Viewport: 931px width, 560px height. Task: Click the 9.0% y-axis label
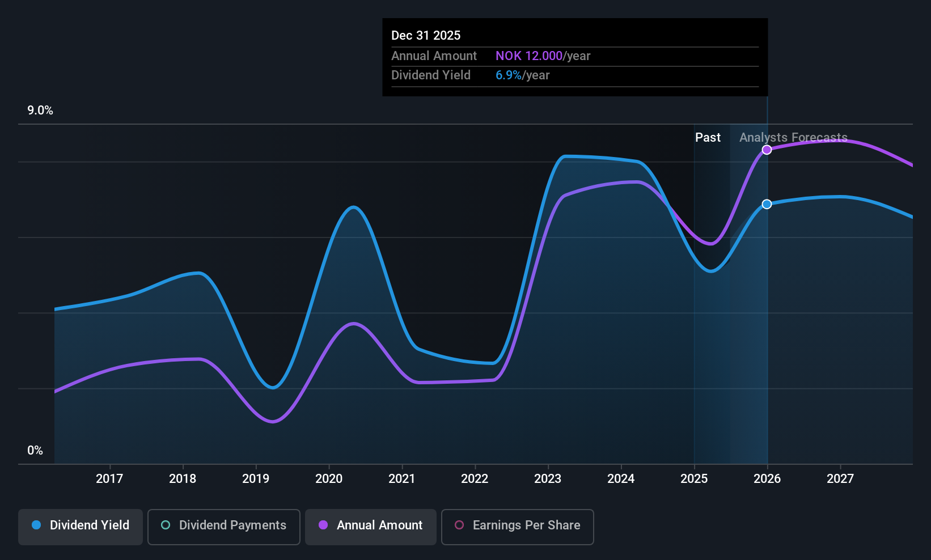tap(40, 111)
